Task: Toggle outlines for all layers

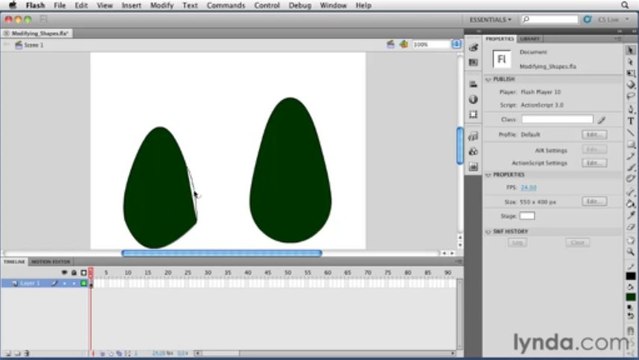Action: [84, 272]
